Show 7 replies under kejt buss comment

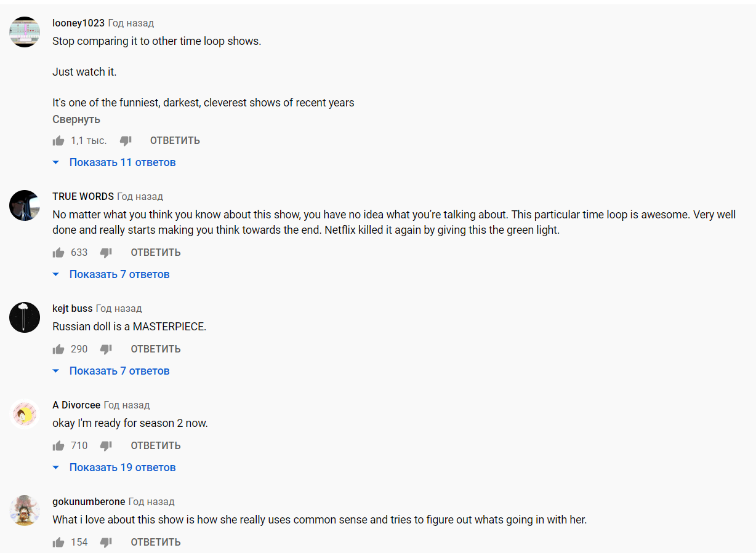coord(111,371)
